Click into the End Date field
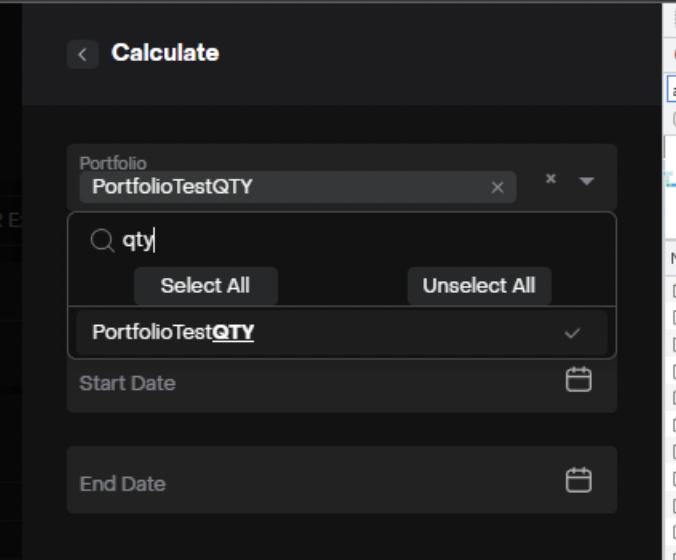This screenshot has height=560, width=676. click(300, 483)
